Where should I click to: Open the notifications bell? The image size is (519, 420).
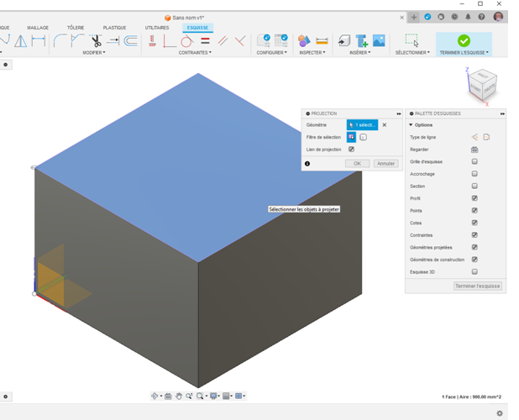tap(468, 17)
